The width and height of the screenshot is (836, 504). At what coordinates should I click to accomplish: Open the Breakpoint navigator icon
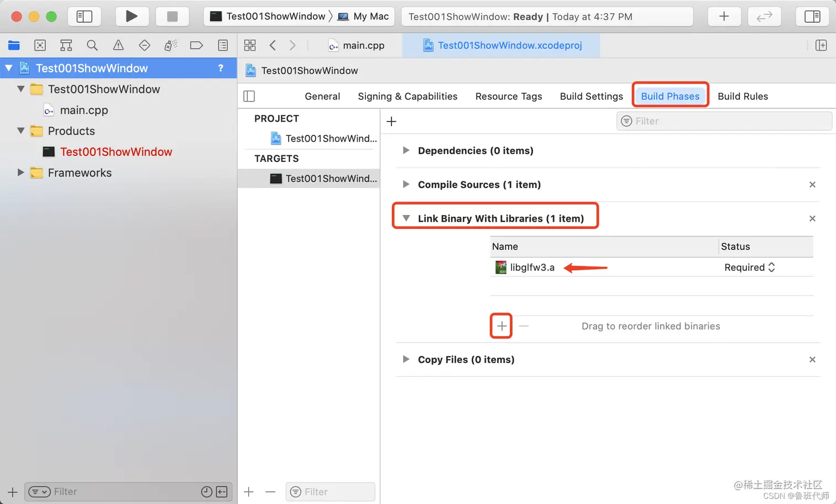click(x=196, y=45)
